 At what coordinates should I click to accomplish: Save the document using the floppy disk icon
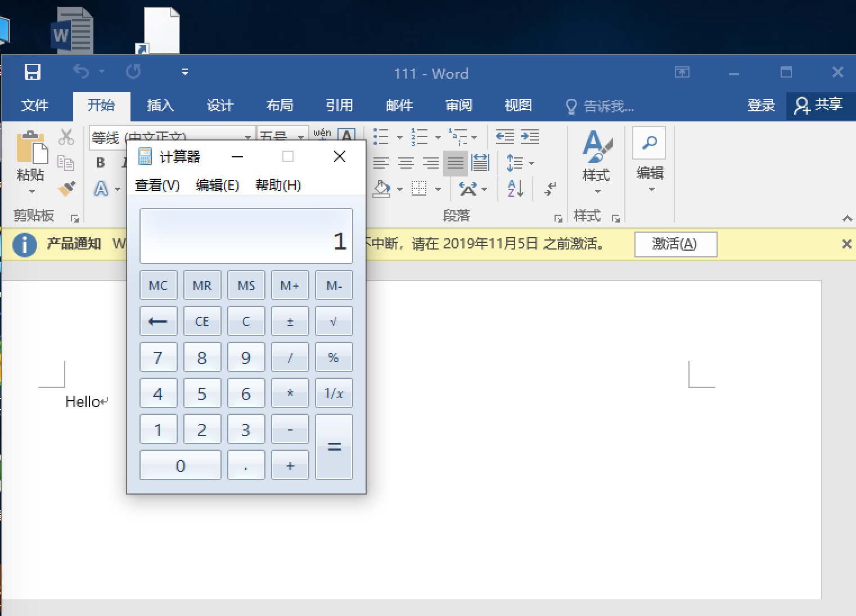tap(33, 72)
